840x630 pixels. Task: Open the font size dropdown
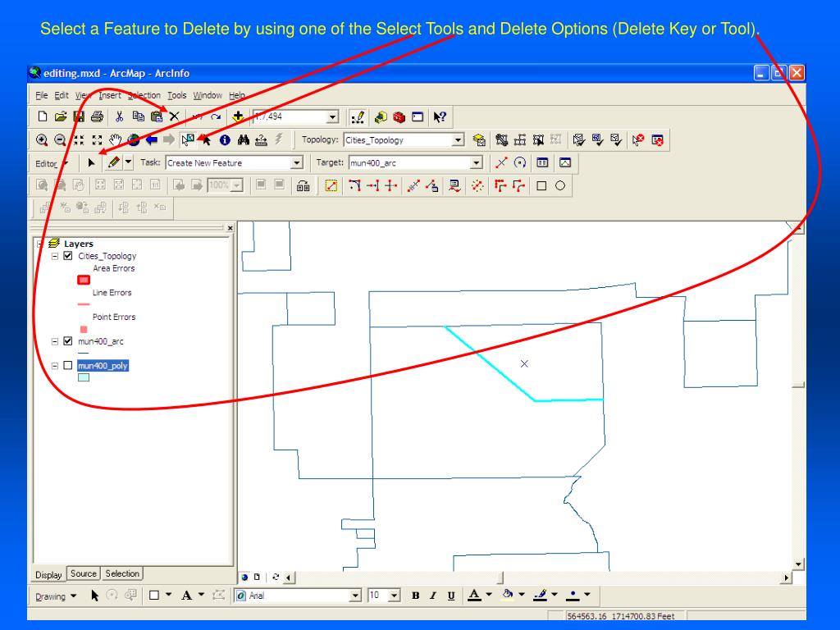395,596
